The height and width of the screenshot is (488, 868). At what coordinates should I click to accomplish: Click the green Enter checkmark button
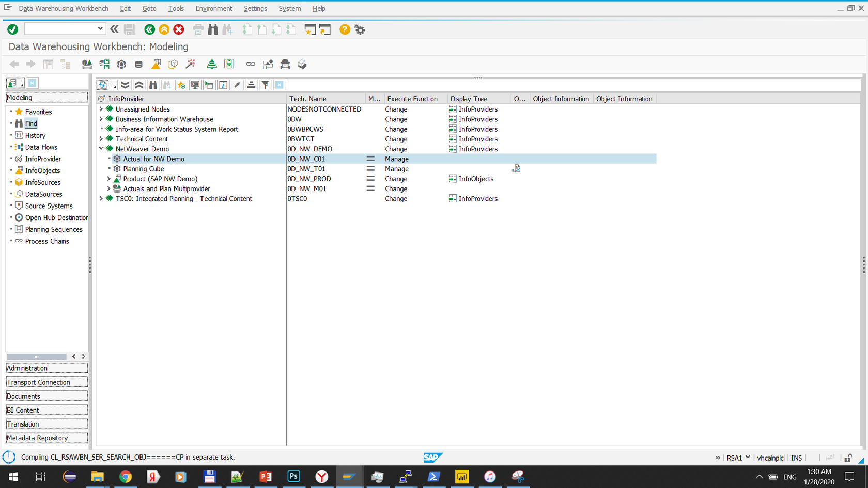tap(13, 29)
